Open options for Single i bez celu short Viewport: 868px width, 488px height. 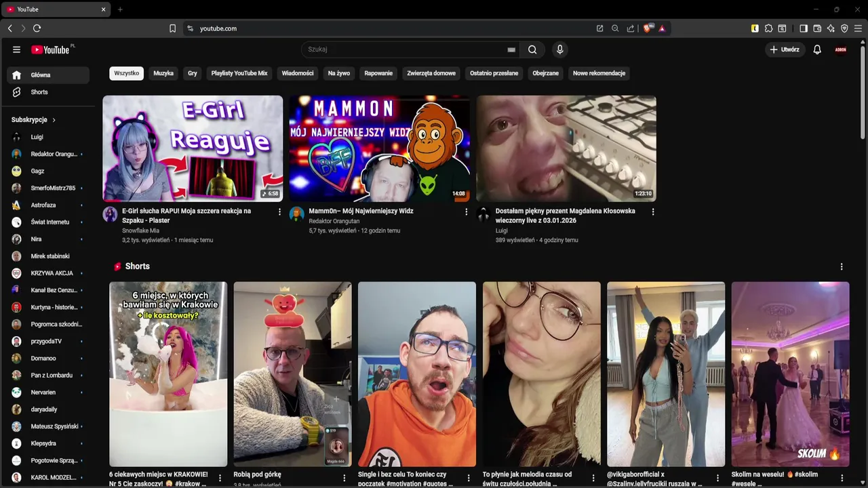pos(469,479)
